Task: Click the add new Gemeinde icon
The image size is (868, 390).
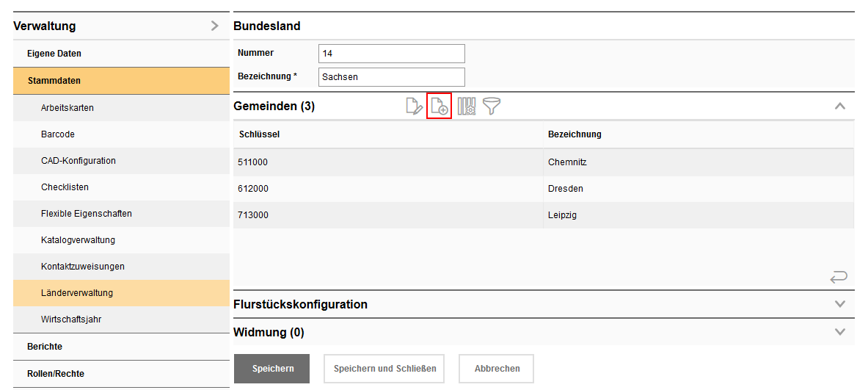Action: pyautogui.click(x=440, y=106)
